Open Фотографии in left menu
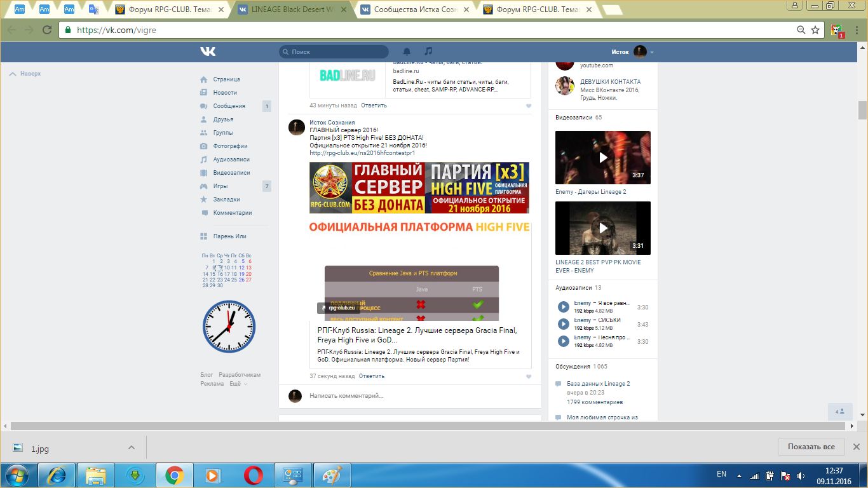The image size is (868, 488). (230, 146)
